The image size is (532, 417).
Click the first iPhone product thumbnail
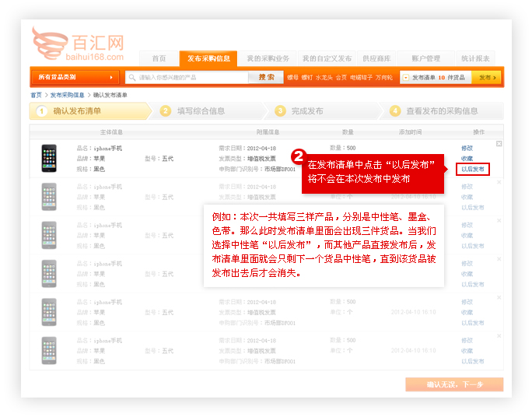coord(49,158)
